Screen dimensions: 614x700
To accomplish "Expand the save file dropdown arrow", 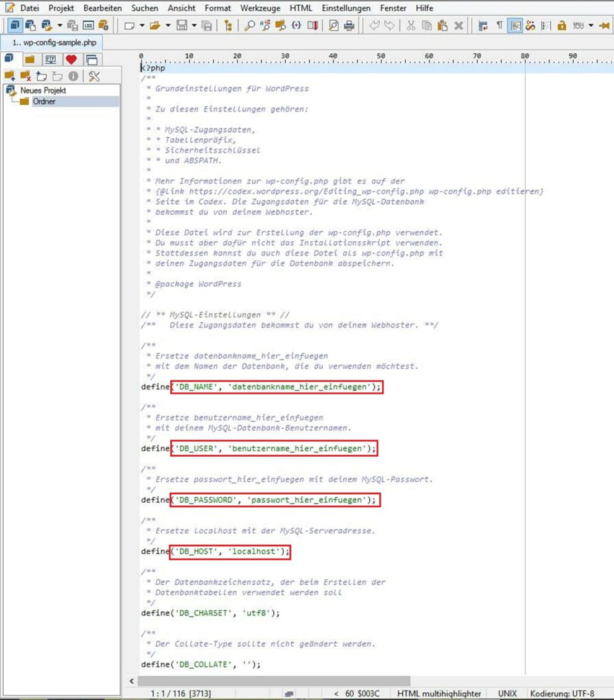I will click(x=194, y=25).
